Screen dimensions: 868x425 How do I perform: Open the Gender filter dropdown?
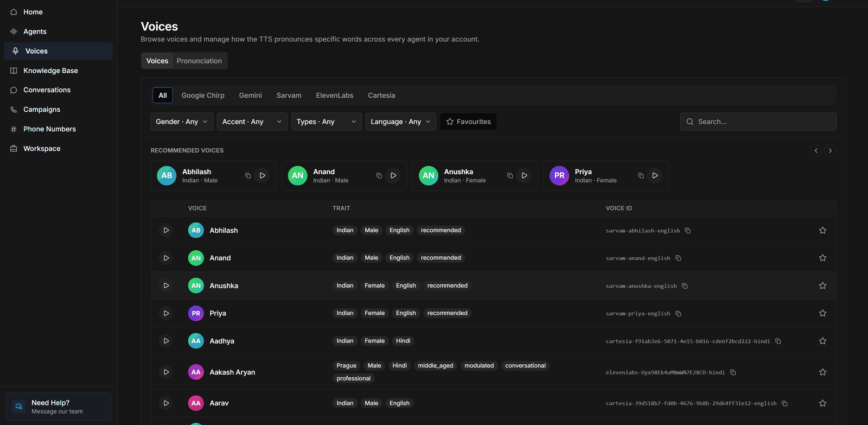(181, 122)
